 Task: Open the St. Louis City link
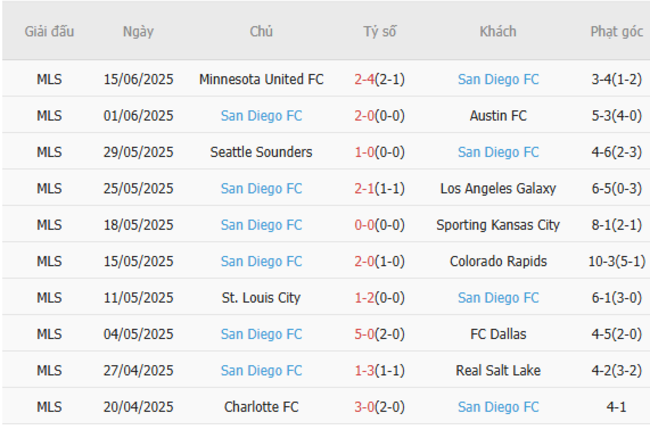pos(261,297)
